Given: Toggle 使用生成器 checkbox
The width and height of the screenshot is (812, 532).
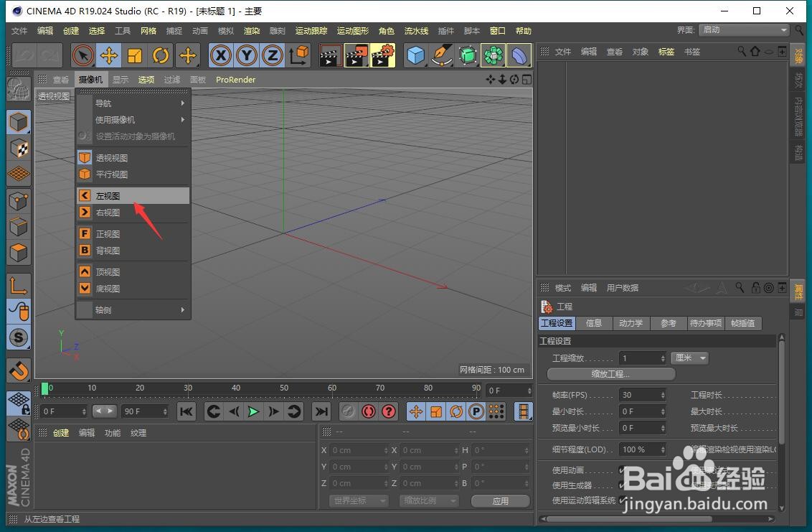Looking at the screenshot, I should pyautogui.click(x=623, y=485).
